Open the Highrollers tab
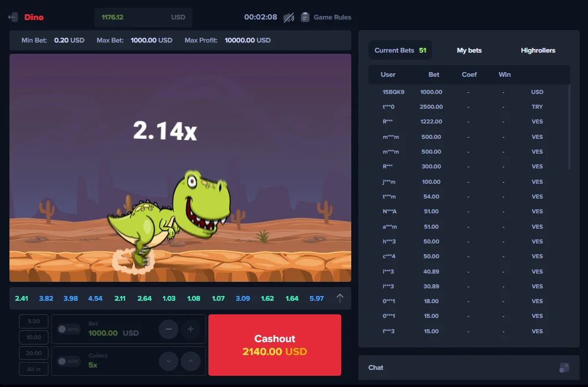The height and width of the screenshot is (387, 588). click(x=538, y=50)
